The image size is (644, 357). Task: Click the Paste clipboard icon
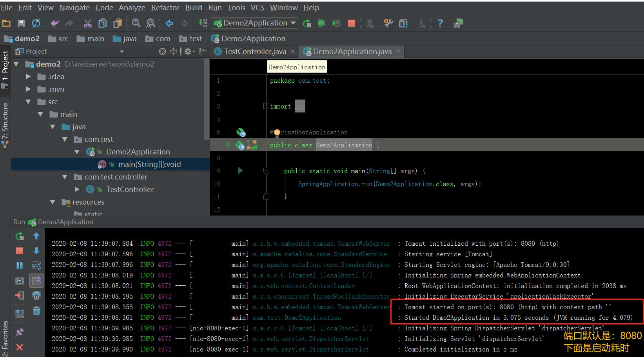[117, 23]
